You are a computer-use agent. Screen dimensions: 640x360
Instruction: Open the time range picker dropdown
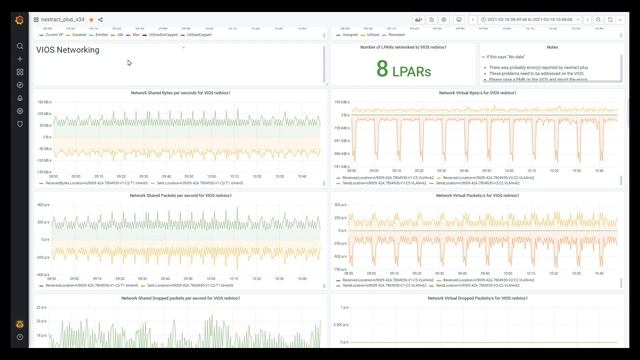530,20
